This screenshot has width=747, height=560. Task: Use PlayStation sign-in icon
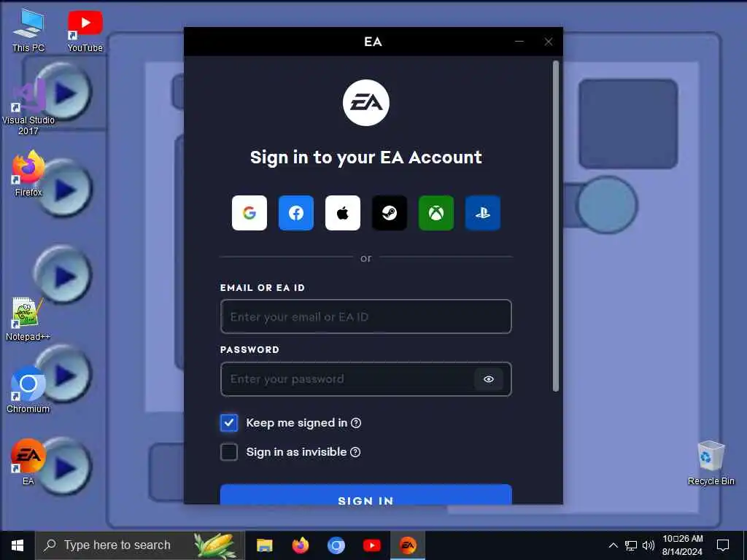[483, 213]
